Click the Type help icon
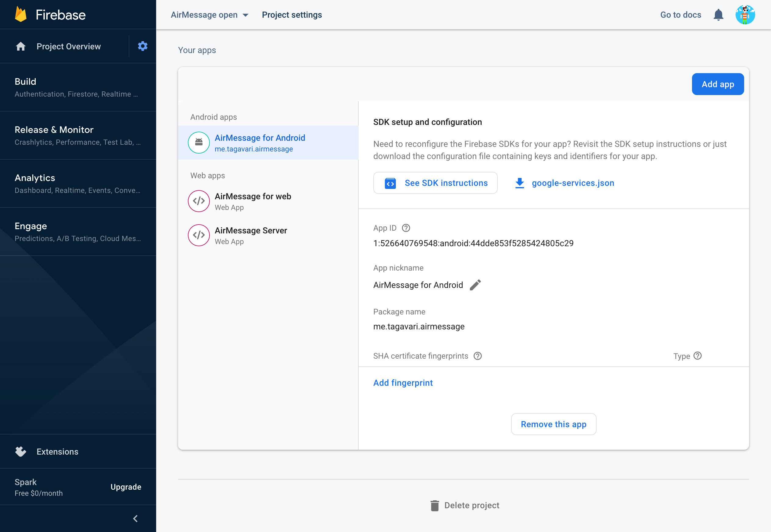Image resolution: width=771 pixels, height=532 pixels. (x=697, y=356)
